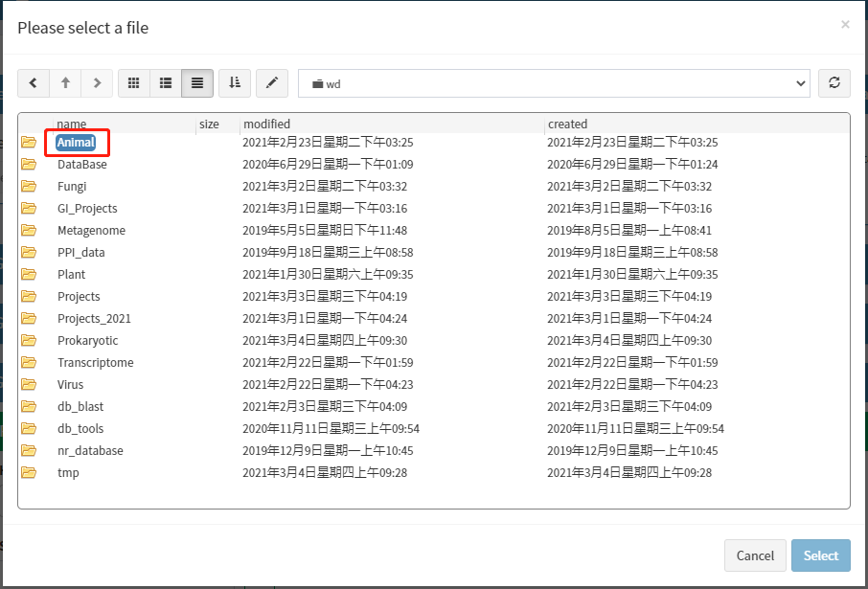
Task: Click the pencil edit path icon
Action: pyautogui.click(x=271, y=83)
